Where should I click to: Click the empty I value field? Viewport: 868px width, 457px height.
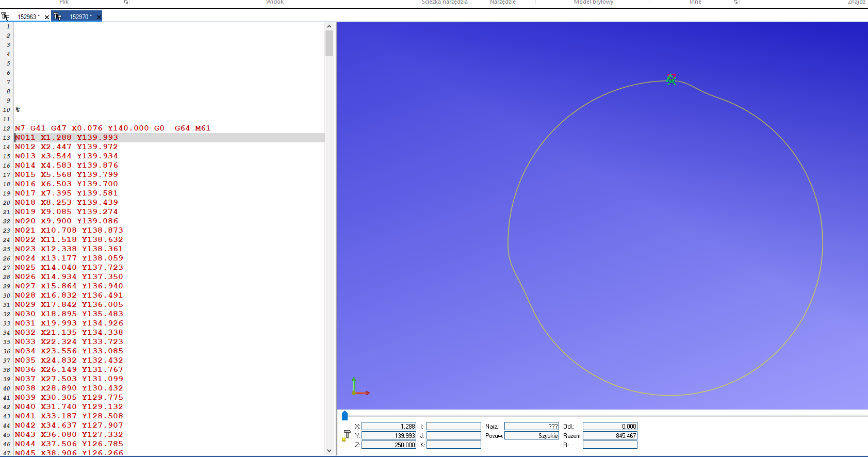point(454,426)
